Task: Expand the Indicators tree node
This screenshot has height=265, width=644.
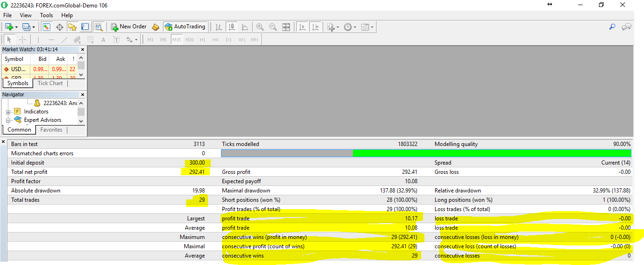Action: pyautogui.click(x=8, y=112)
